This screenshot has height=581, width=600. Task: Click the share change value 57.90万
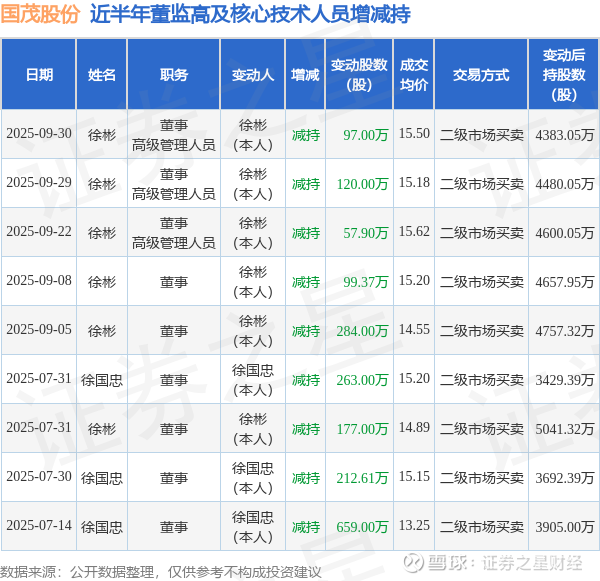(x=366, y=233)
